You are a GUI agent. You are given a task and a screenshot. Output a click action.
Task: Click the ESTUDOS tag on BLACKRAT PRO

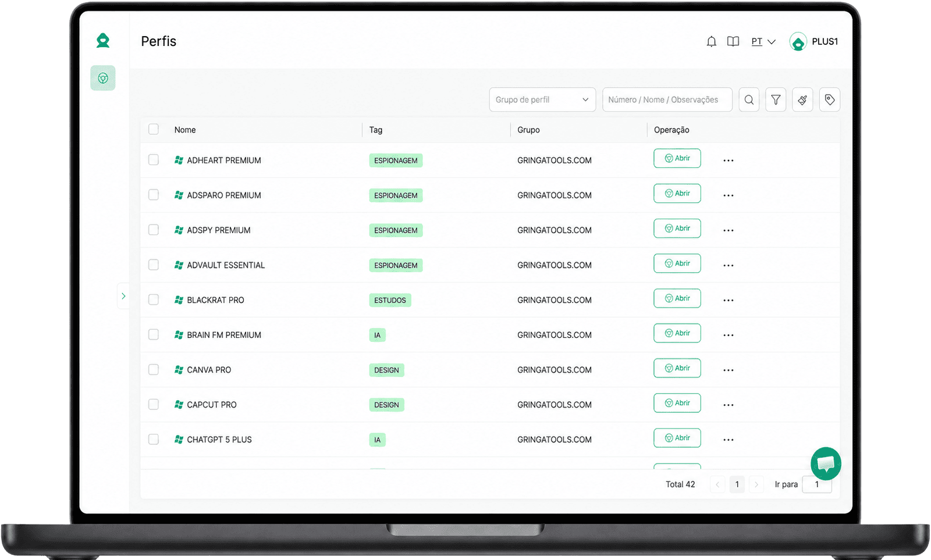(x=390, y=300)
